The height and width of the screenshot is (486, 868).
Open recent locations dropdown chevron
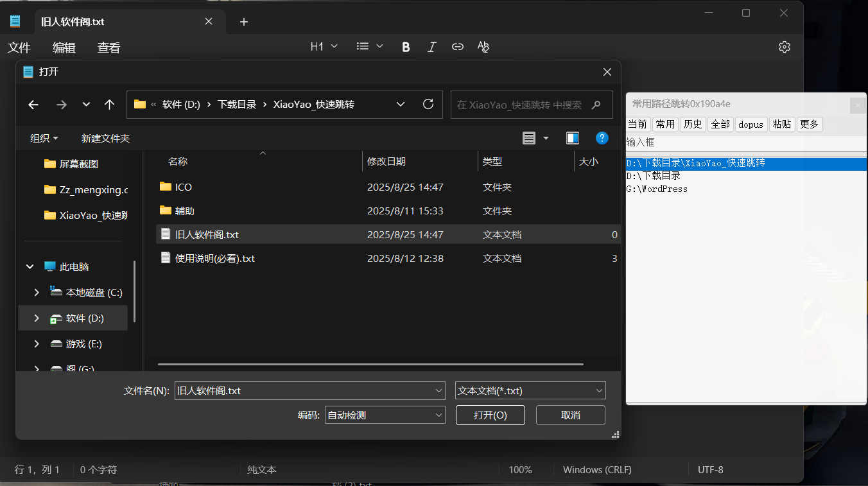[x=87, y=105]
